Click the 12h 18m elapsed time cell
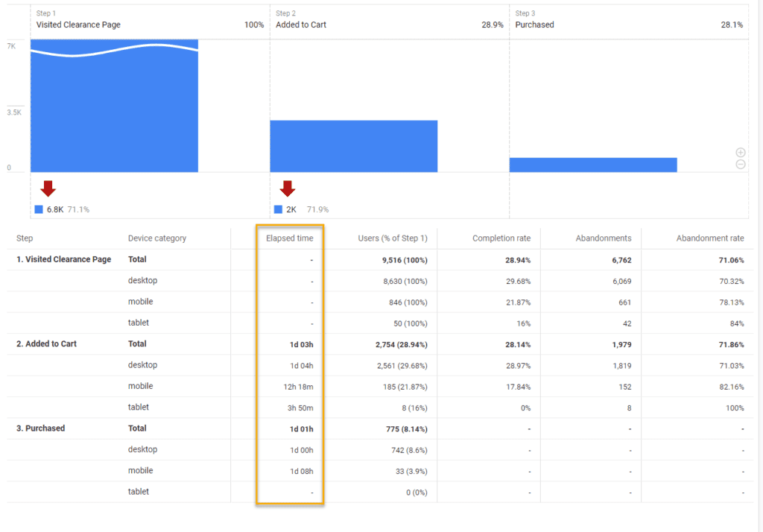Image resolution: width=763 pixels, height=532 pixels. (298, 387)
